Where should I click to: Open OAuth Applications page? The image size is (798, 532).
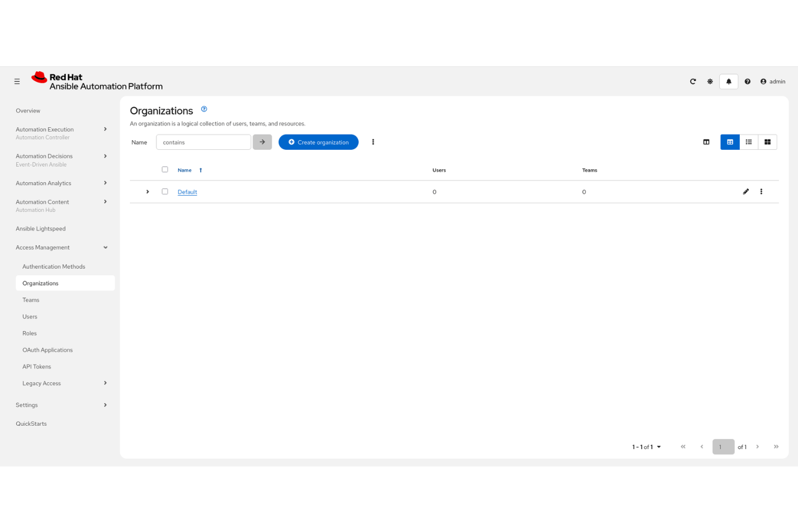coord(47,350)
